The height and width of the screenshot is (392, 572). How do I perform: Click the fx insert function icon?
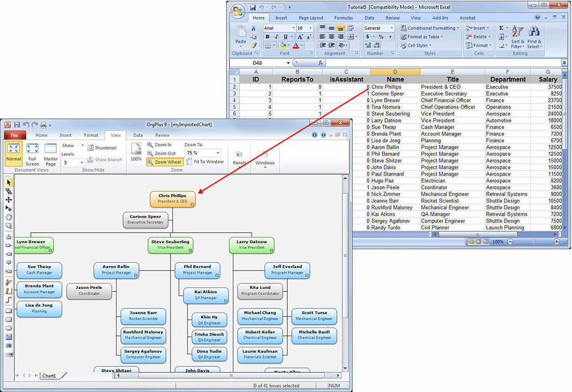pos(320,63)
